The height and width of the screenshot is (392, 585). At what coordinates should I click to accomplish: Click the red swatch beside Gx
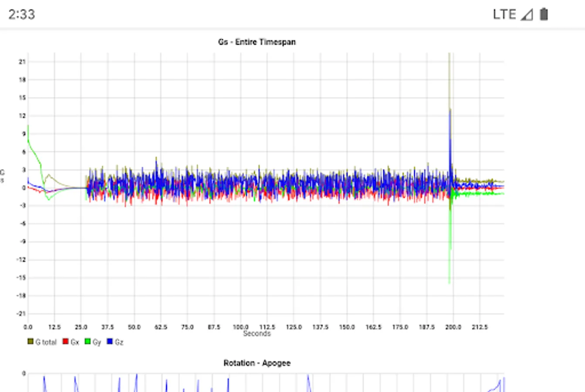click(66, 341)
